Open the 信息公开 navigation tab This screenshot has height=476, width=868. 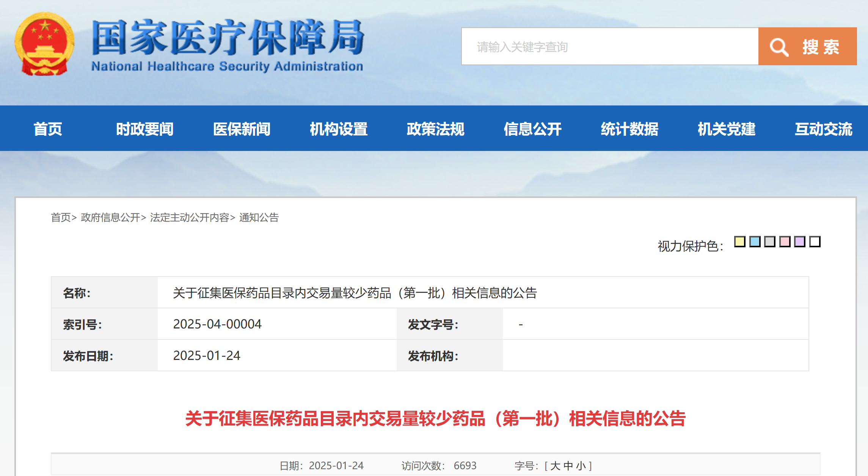533,129
